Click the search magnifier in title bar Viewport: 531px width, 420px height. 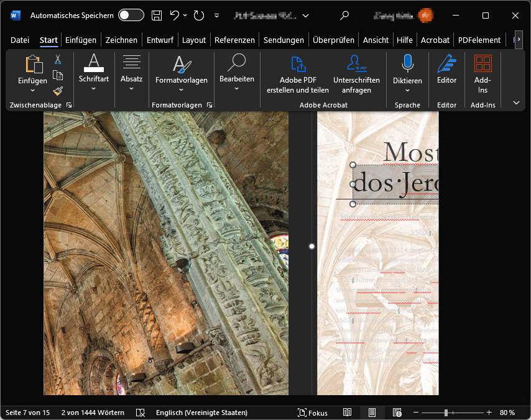(344, 16)
